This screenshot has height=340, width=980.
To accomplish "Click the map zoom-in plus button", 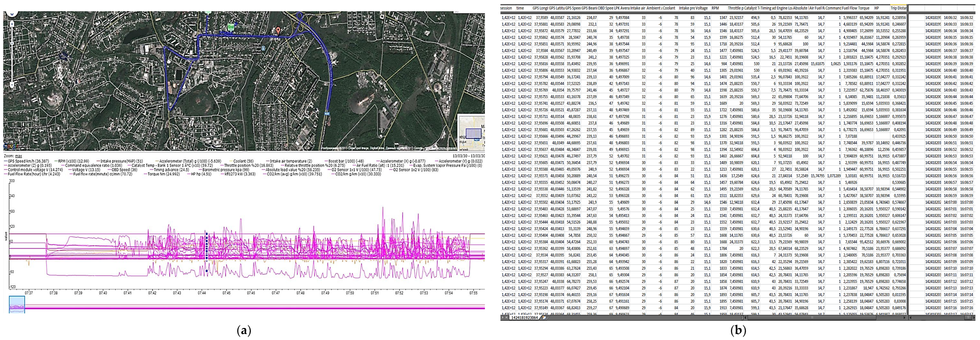I will pyautogui.click(x=12, y=24).
